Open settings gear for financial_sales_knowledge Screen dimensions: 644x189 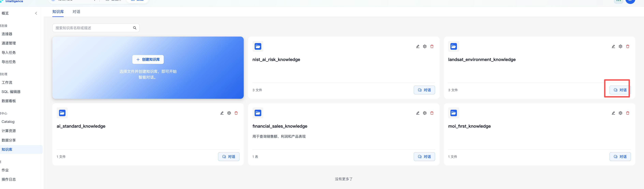[x=425, y=113]
